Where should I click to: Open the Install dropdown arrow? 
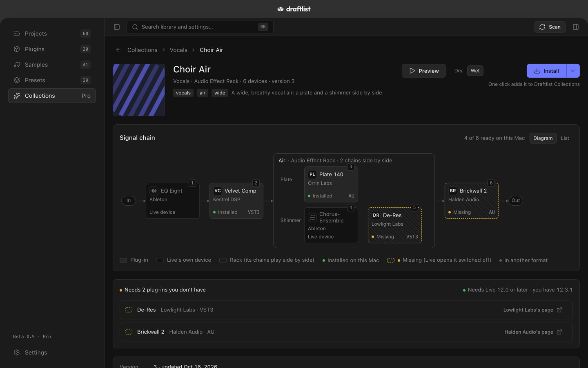click(573, 71)
